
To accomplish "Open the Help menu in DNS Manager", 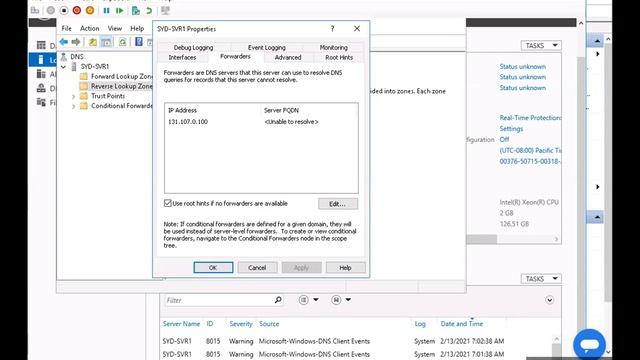I will coord(137,28).
